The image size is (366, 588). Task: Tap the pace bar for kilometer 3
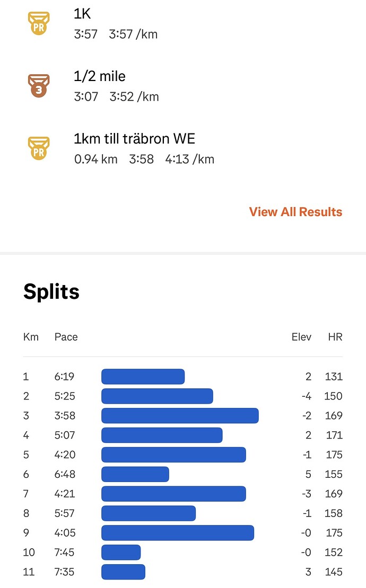point(180,416)
